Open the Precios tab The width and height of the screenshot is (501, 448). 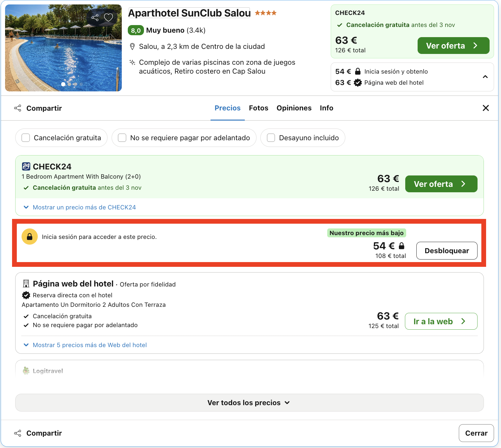[228, 108]
